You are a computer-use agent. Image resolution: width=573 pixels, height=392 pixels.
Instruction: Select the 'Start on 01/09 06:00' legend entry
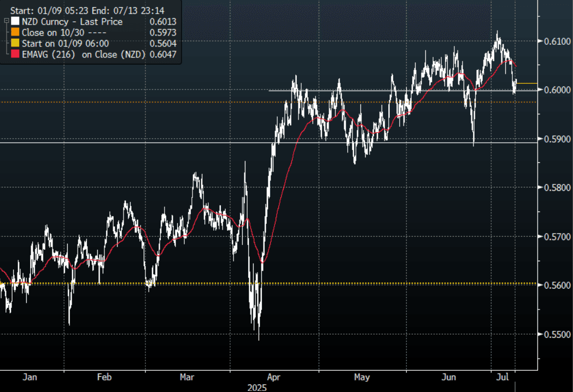click(66, 44)
